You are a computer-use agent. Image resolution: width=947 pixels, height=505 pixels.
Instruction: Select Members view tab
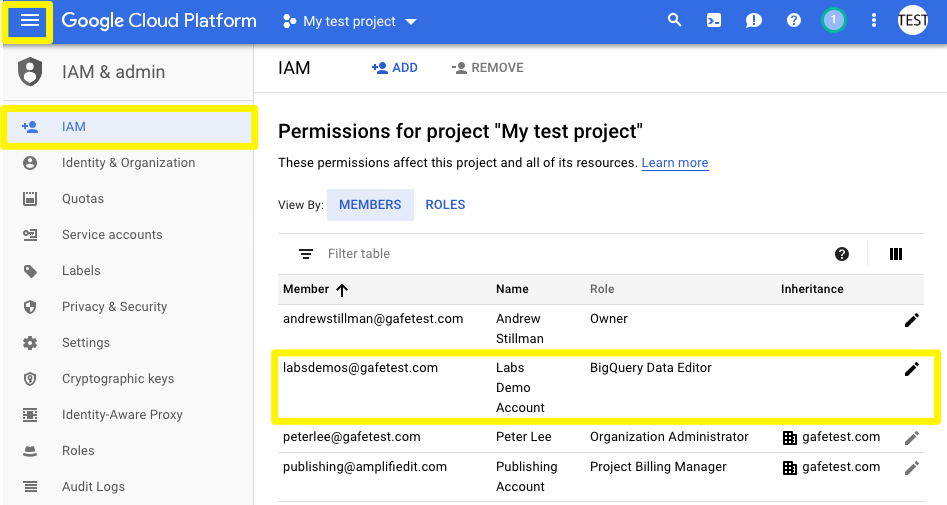tap(370, 204)
